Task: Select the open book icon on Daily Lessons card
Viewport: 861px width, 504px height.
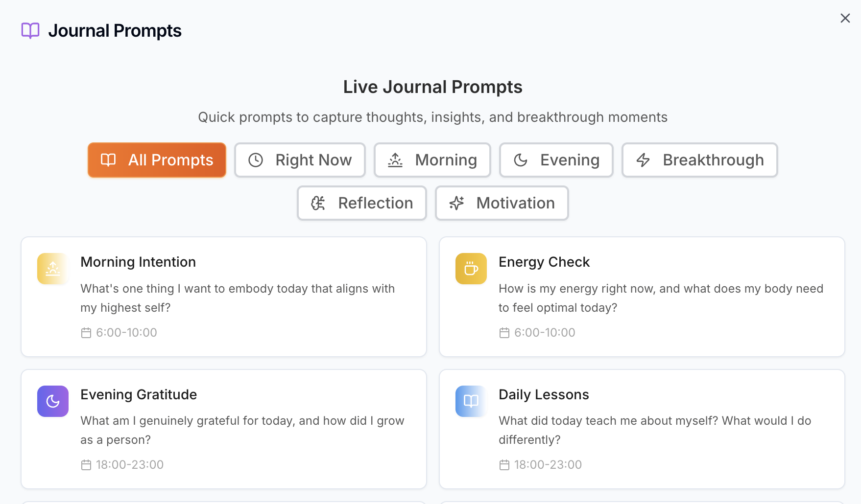Action: [x=471, y=401]
